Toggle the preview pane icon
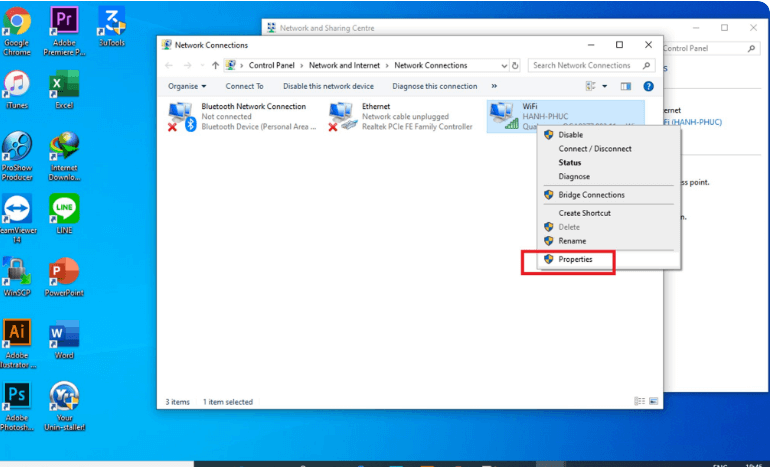 [x=626, y=86]
